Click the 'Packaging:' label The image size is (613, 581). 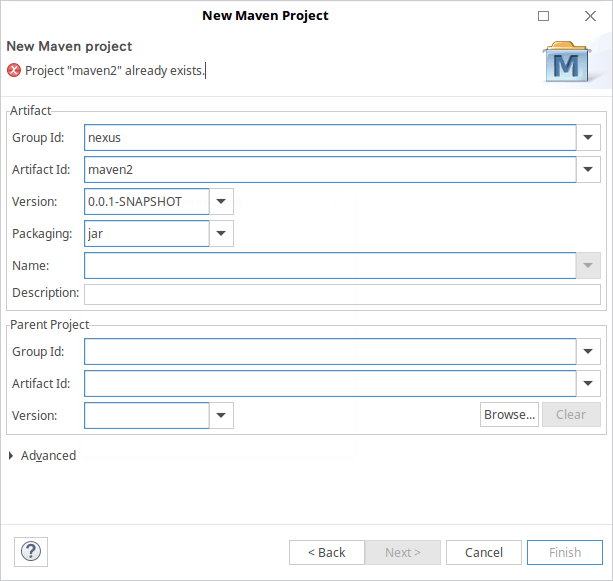click(x=42, y=233)
